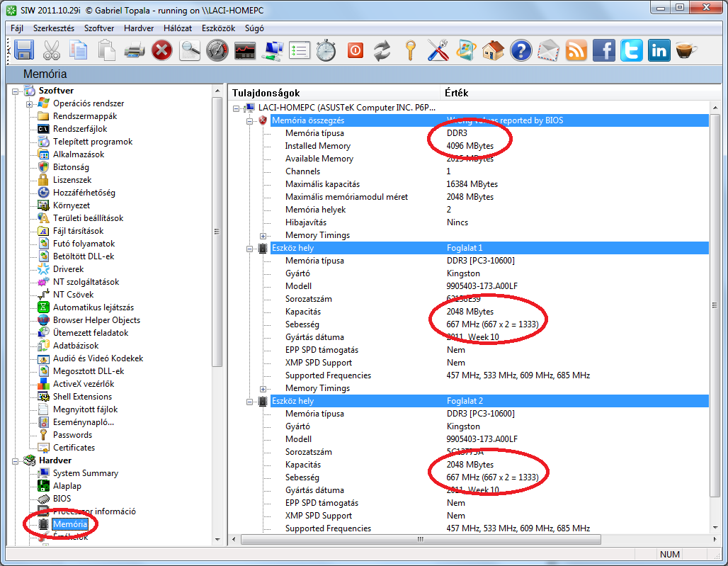
Task: Select Passwords in the tree
Action: tap(72, 435)
